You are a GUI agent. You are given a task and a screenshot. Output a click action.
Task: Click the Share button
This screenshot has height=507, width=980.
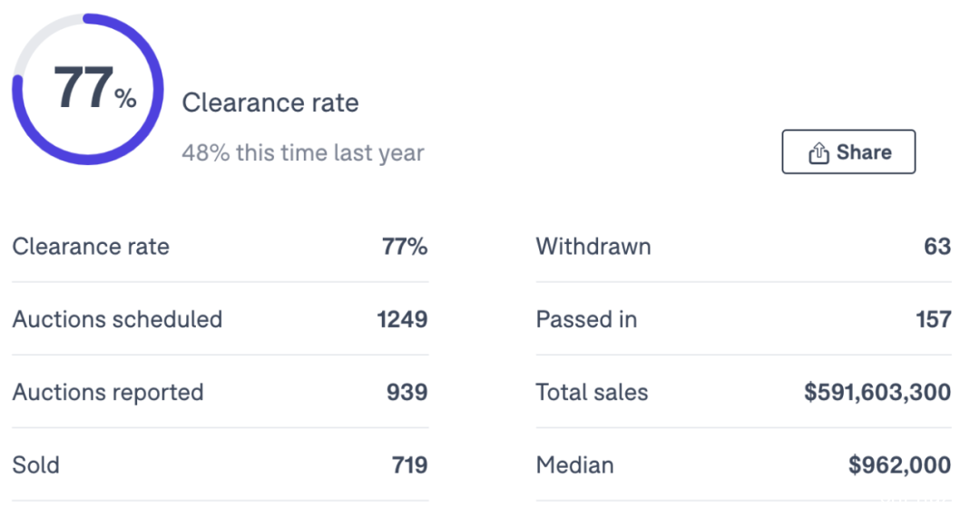click(x=848, y=151)
